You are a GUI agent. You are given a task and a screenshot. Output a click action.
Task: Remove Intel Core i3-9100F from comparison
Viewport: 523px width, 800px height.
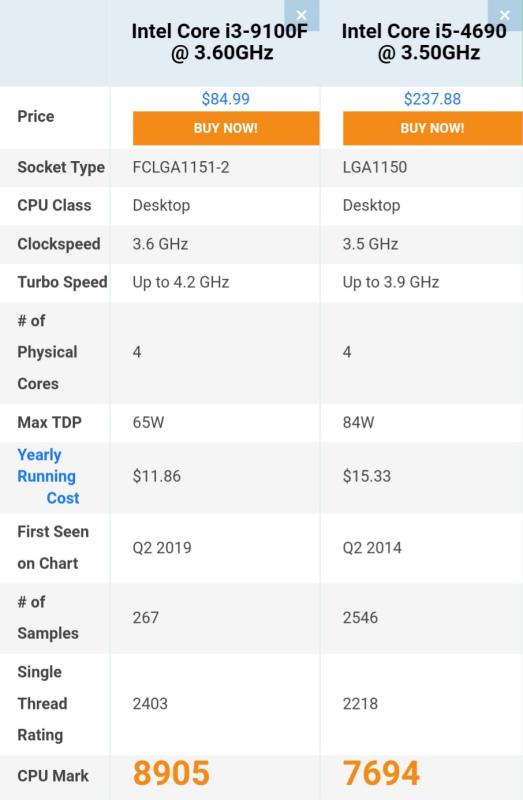point(302,15)
